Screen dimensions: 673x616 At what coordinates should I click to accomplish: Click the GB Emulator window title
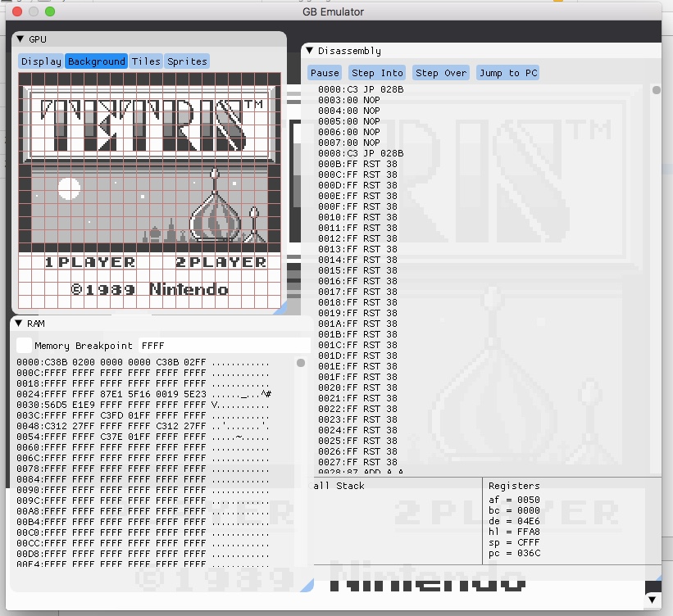(x=333, y=11)
